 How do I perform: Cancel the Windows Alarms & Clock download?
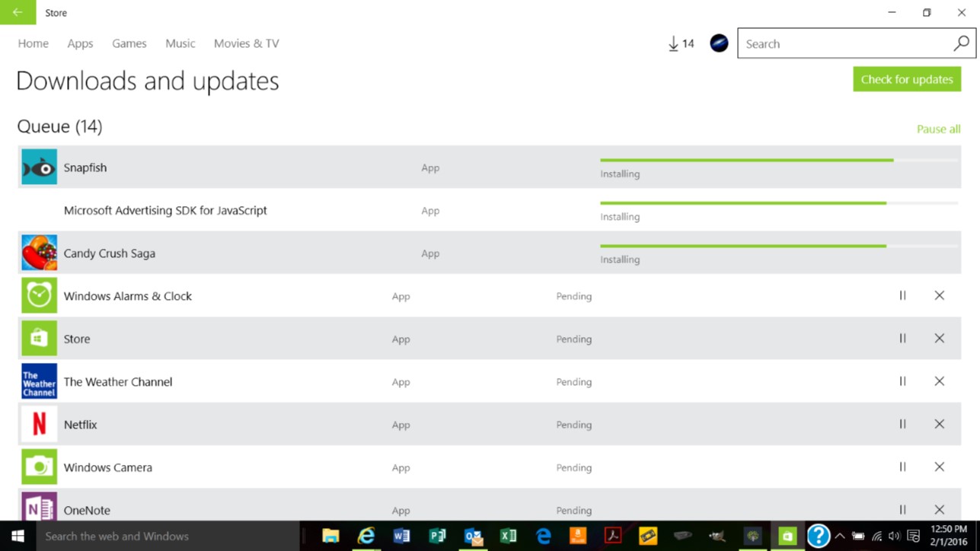pyautogui.click(x=940, y=295)
